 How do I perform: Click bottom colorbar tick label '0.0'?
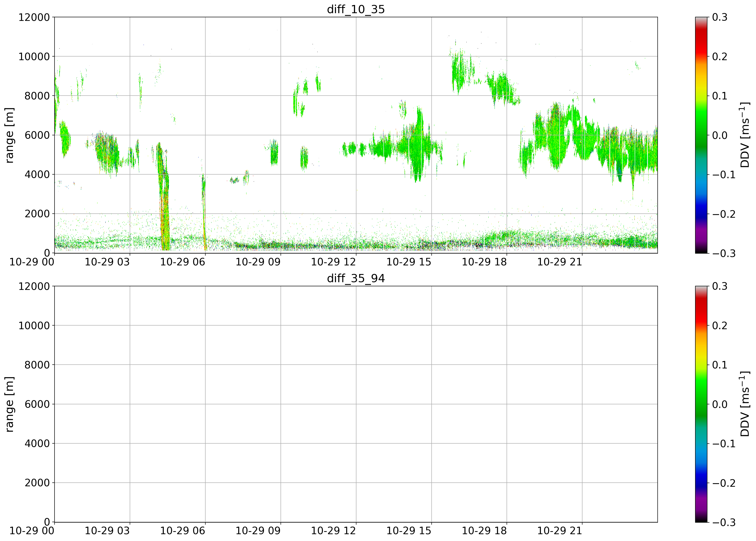[x=720, y=404]
